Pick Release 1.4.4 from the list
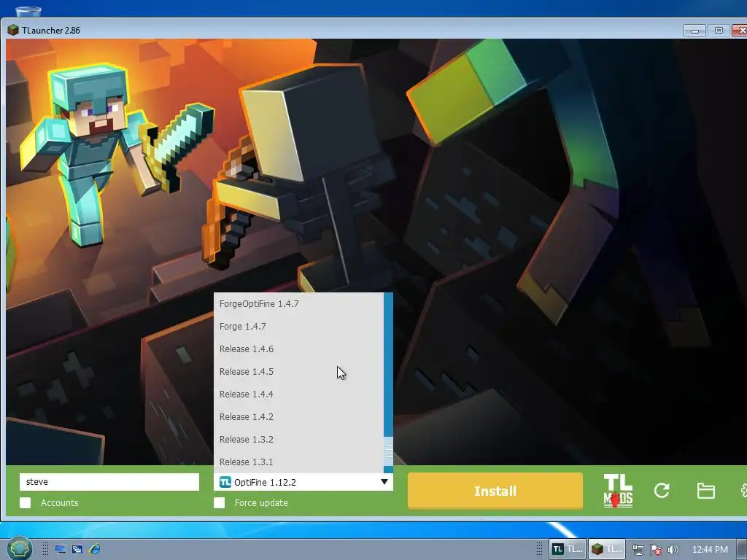747x560 pixels. pyautogui.click(x=298, y=394)
